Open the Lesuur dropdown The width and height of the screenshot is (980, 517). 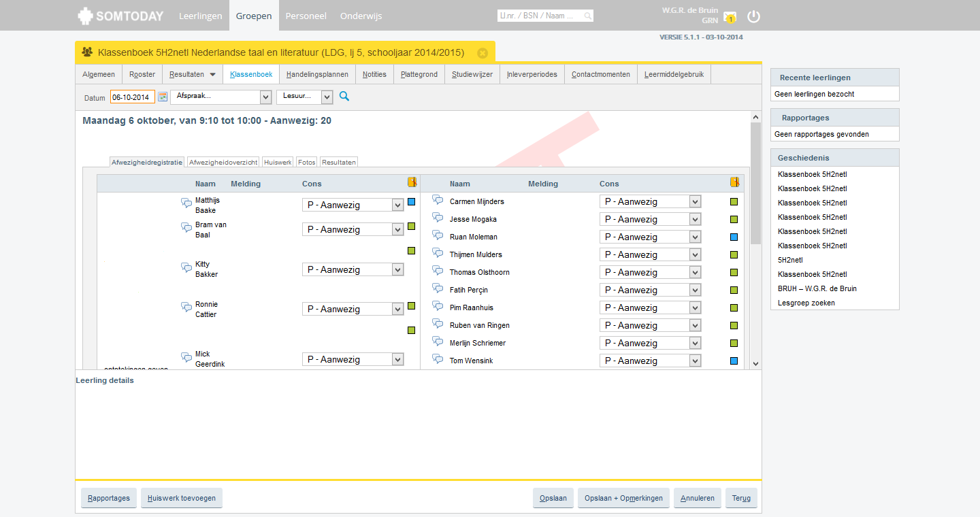click(x=304, y=97)
